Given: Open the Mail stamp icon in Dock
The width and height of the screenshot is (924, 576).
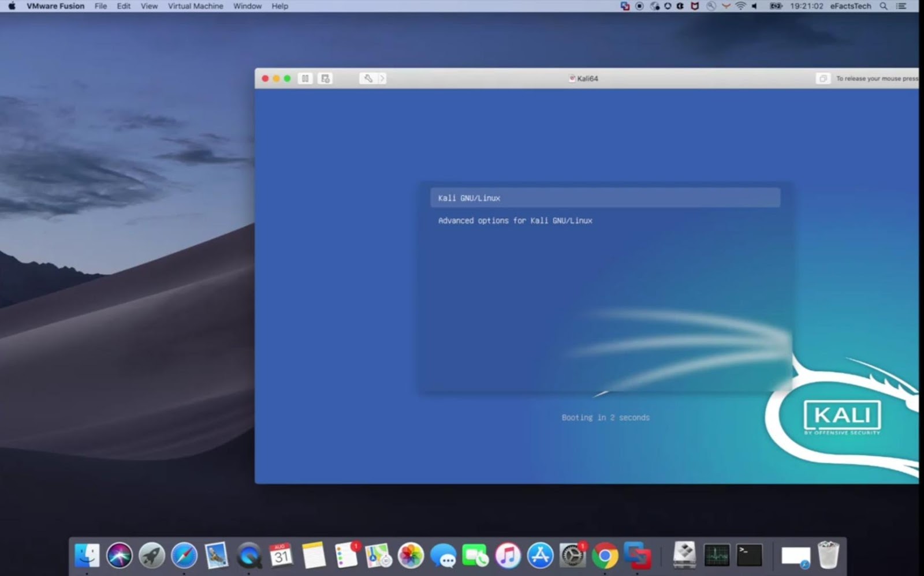Looking at the screenshot, I should click(217, 555).
